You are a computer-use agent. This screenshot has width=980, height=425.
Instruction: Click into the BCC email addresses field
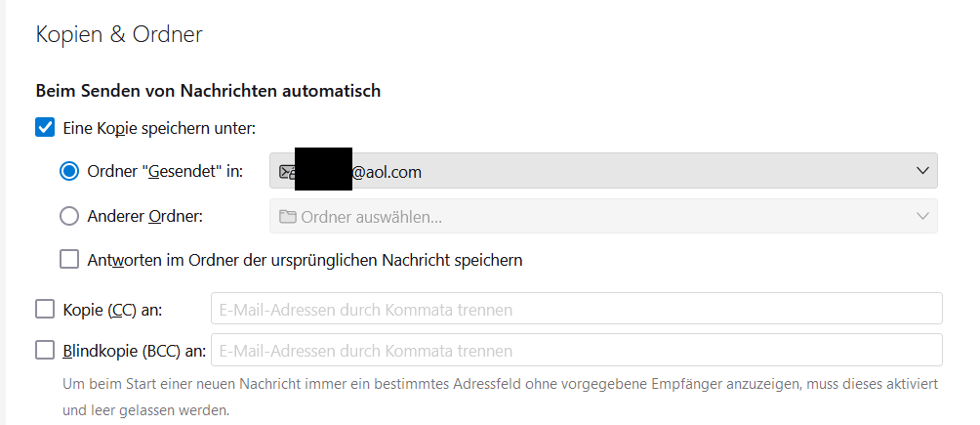click(576, 350)
